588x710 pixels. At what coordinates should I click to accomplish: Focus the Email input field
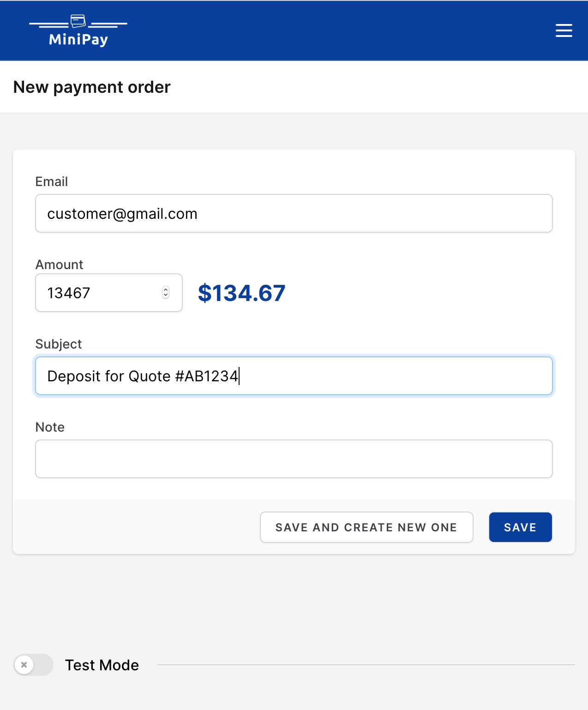coord(294,213)
